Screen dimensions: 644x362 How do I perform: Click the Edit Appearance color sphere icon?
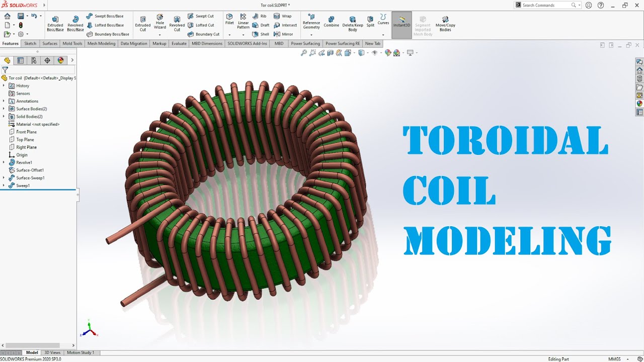point(388,53)
